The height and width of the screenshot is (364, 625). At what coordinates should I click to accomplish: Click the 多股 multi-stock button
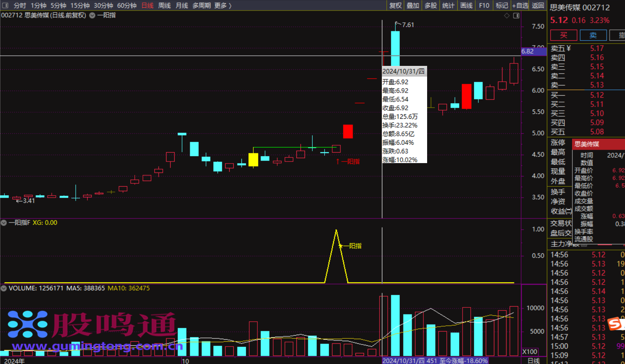(x=431, y=5)
